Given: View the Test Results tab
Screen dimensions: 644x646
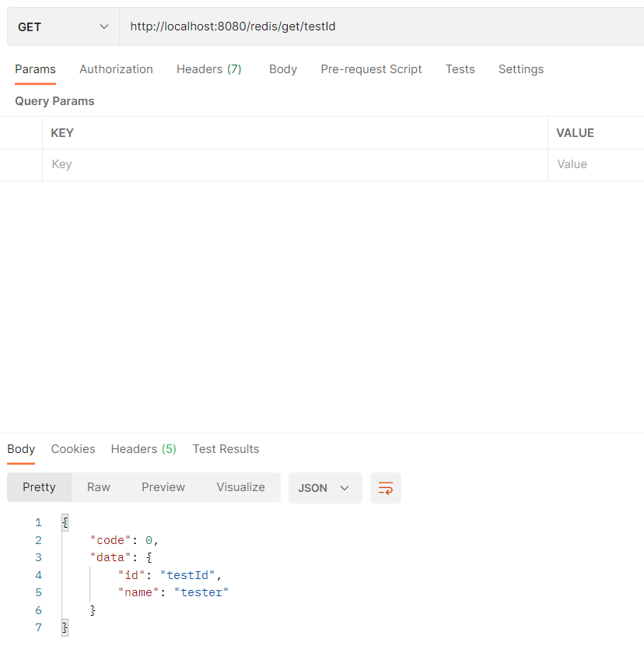Looking at the screenshot, I should [x=226, y=449].
